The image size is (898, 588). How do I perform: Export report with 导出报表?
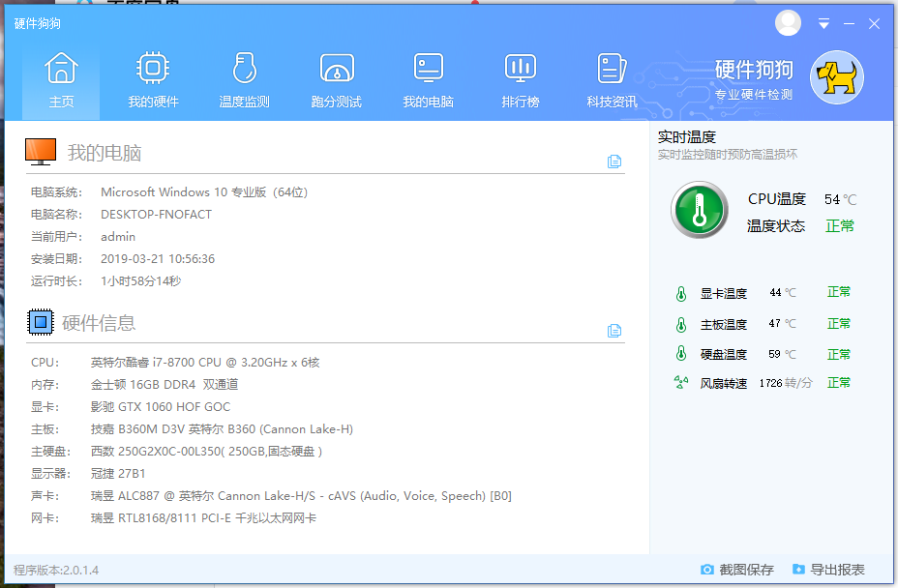(828, 570)
